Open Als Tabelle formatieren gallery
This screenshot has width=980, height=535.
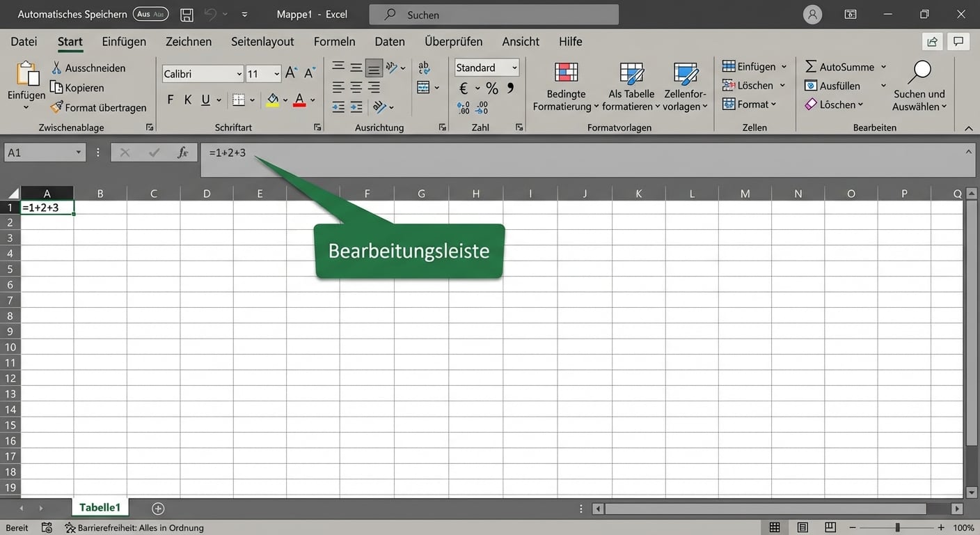tap(631, 86)
